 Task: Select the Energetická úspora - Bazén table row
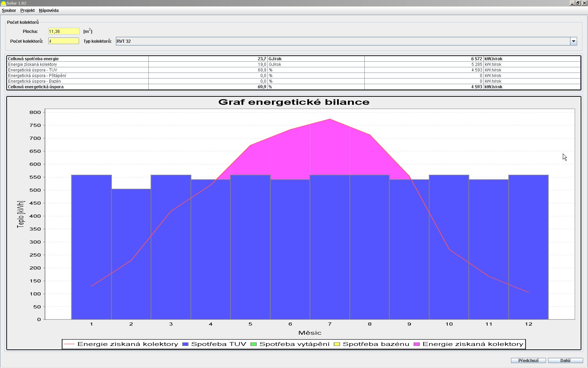[x=77, y=81]
